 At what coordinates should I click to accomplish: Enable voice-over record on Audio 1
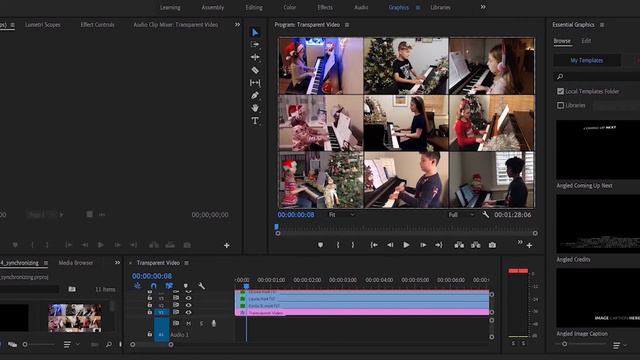[213, 323]
